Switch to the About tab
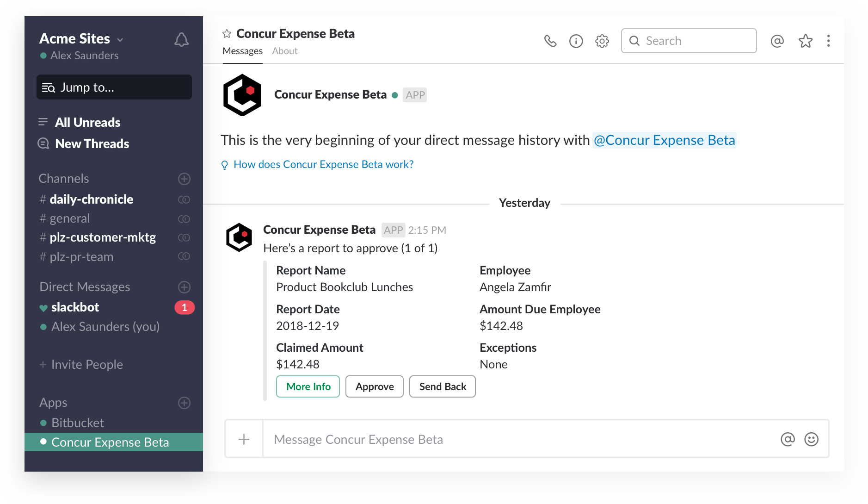Image resolution: width=868 pixels, height=504 pixels. [284, 51]
